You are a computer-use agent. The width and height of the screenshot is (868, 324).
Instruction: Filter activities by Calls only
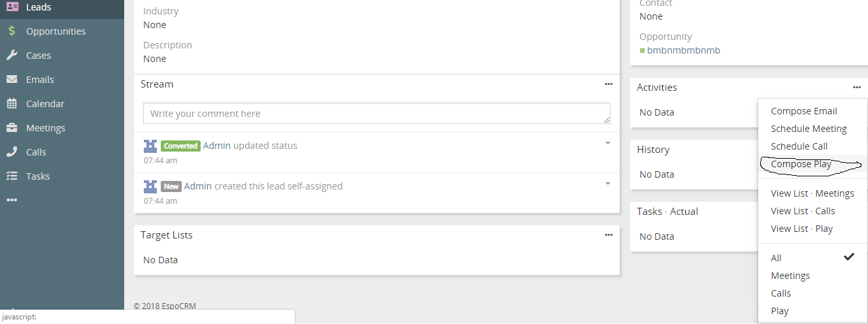click(x=781, y=293)
